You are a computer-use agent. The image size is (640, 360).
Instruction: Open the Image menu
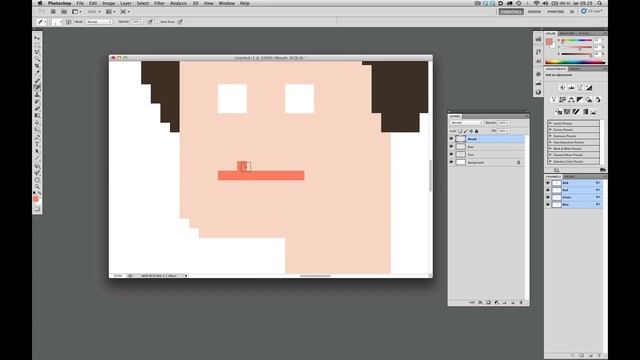(x=109, y=3)
